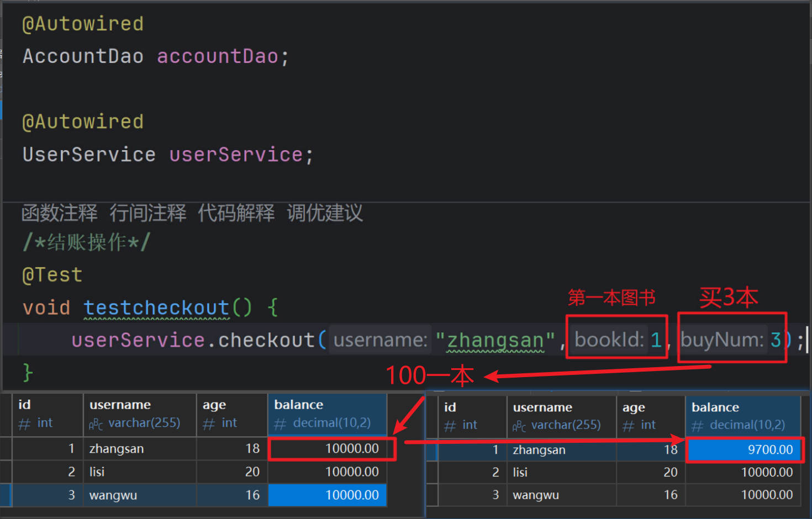
Task: Click the ABC varchar icon in left table username header
Action: [x=96, y=424]
